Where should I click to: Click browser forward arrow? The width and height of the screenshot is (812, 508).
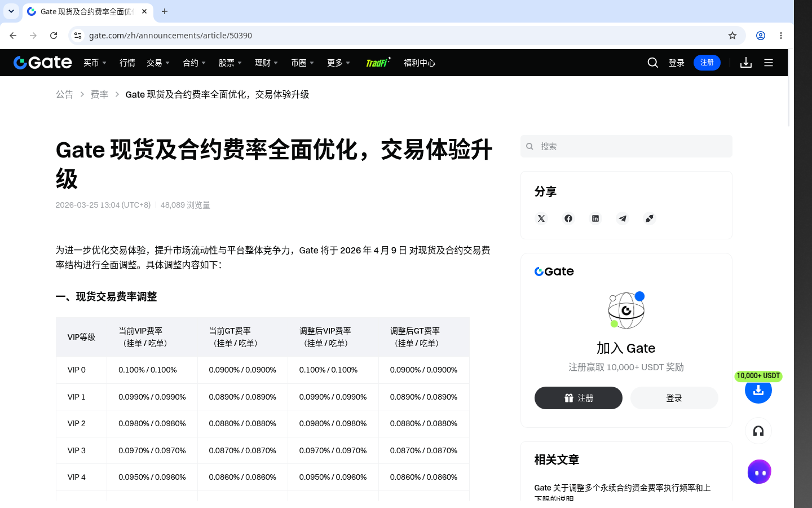[33, 36]
